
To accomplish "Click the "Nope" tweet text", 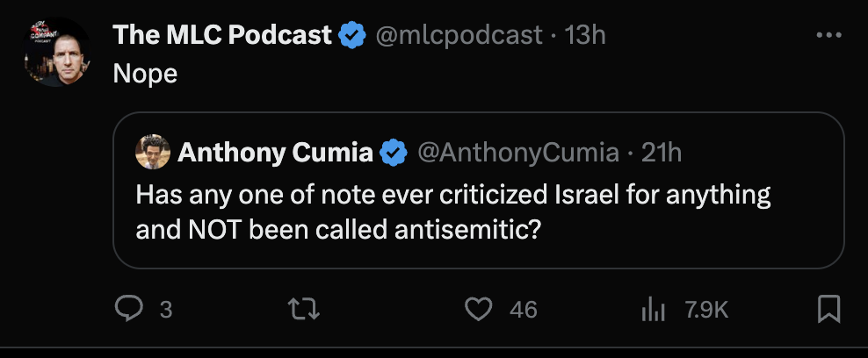I will pyautogui.click(x=145, y=74).
